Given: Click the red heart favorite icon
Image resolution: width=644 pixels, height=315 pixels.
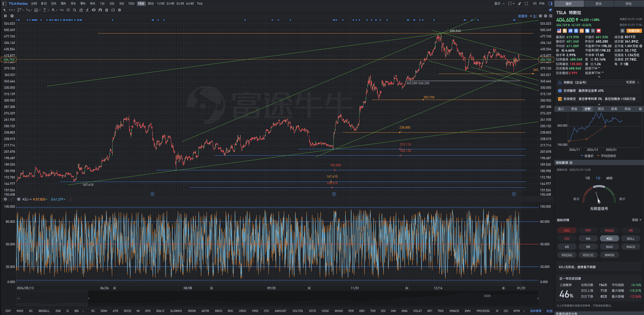Looking at the screenshot, I should [598, 31].
